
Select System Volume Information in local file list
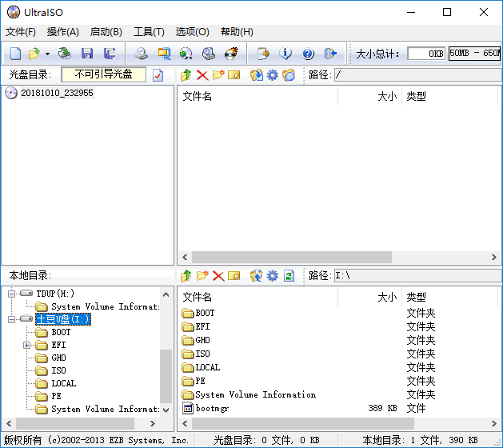(x=255, y=394)
